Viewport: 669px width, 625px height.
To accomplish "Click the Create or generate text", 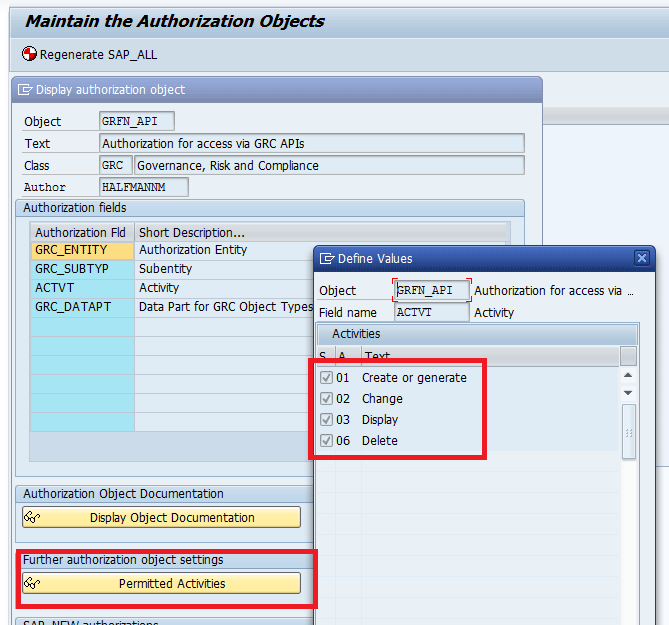I will coord(414,378).
